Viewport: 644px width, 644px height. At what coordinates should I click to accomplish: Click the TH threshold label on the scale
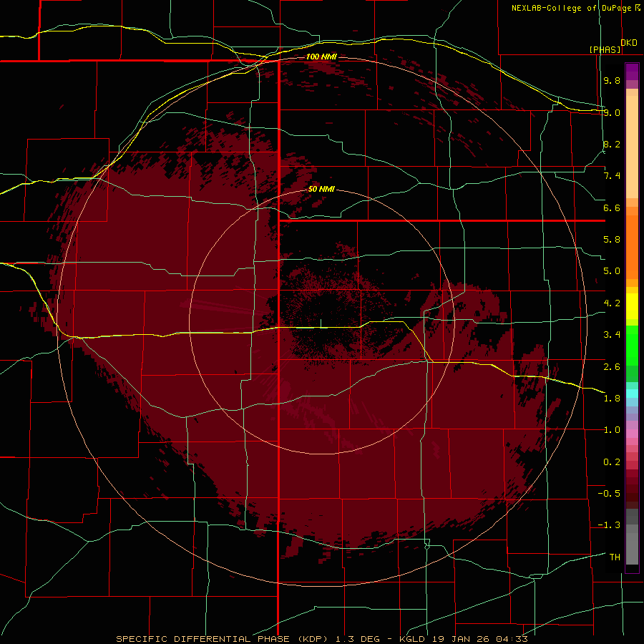[615, 557]
